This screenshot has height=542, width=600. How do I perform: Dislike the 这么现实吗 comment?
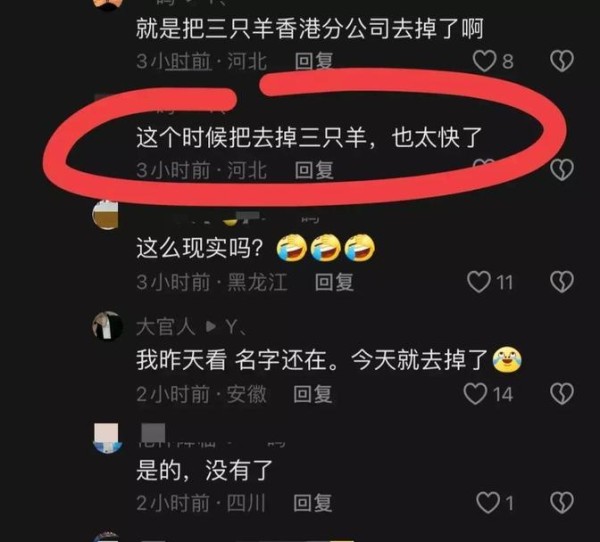pyautogui.click(x=562, y=282)
